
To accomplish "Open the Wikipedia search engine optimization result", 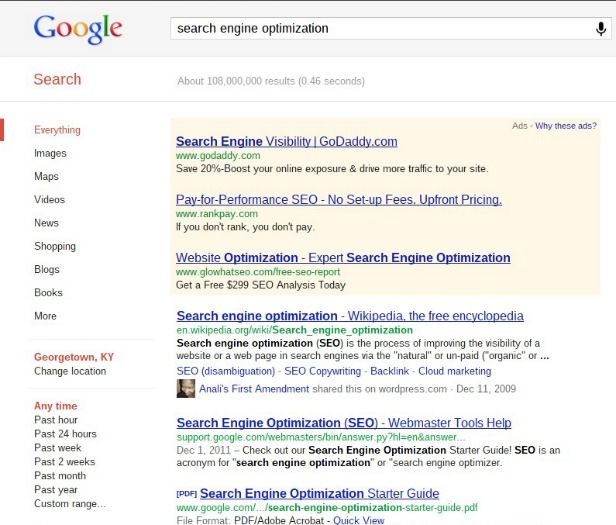I will click(x=349, y=316).
